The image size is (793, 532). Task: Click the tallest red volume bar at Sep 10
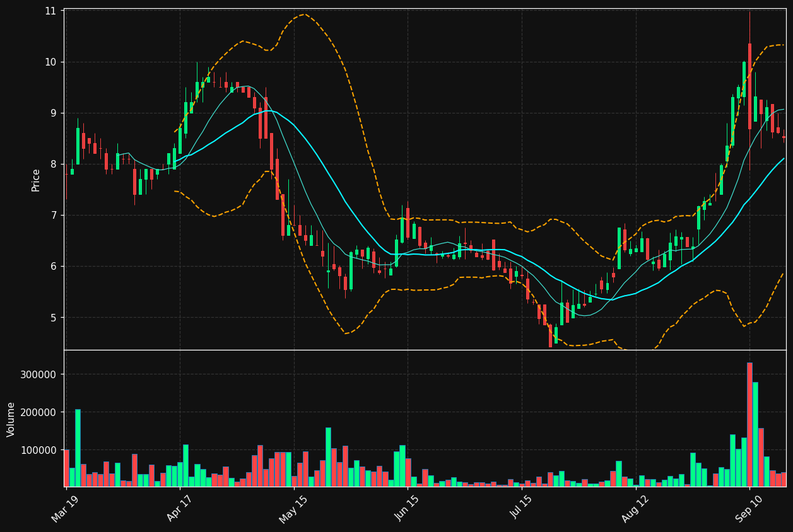(x=749, y=424)
